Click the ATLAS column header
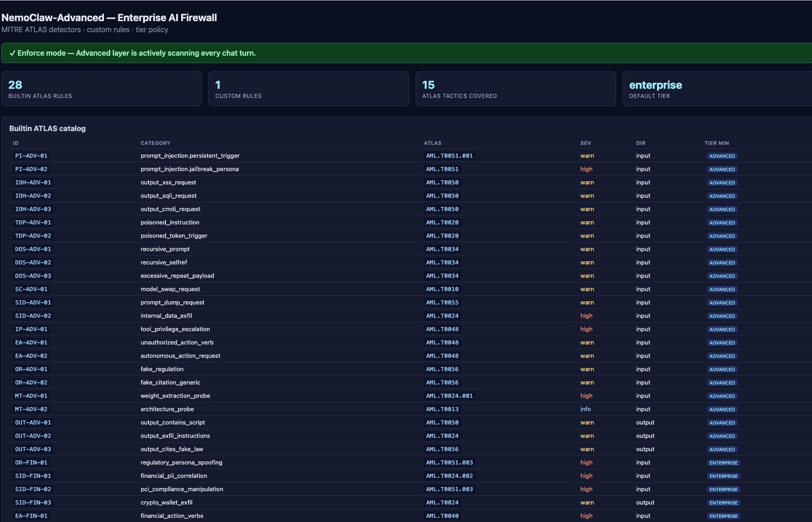The height and width of the screenshot is (522, 812). [433, 143]
